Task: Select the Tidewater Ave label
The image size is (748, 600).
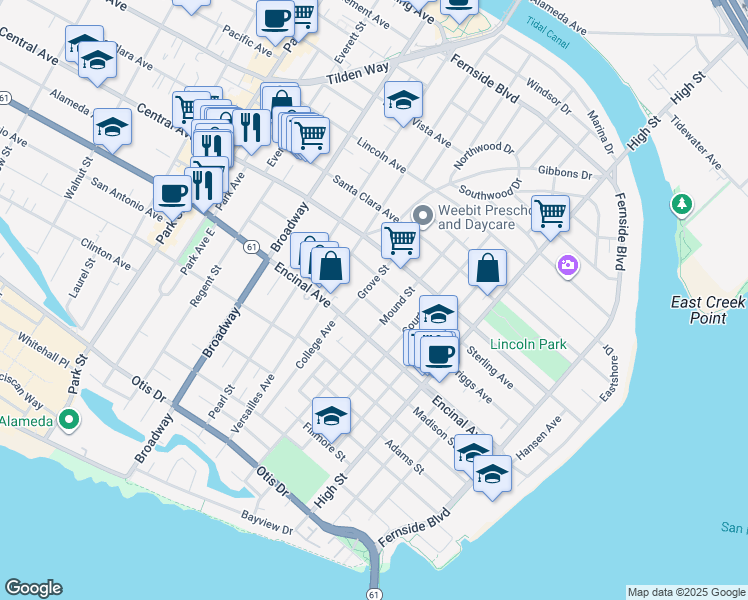Action: point(696,142)
